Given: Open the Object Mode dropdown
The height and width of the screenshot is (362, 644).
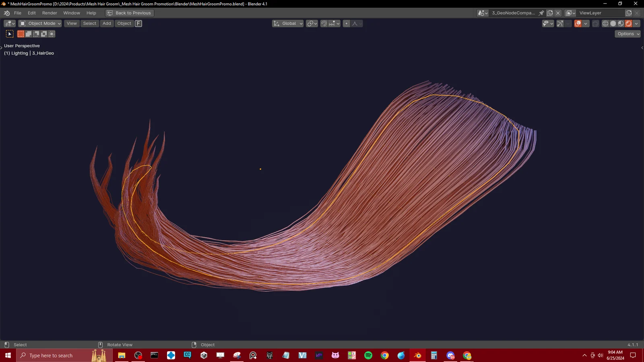Looking at the screenshot, I should coord(39,23).
